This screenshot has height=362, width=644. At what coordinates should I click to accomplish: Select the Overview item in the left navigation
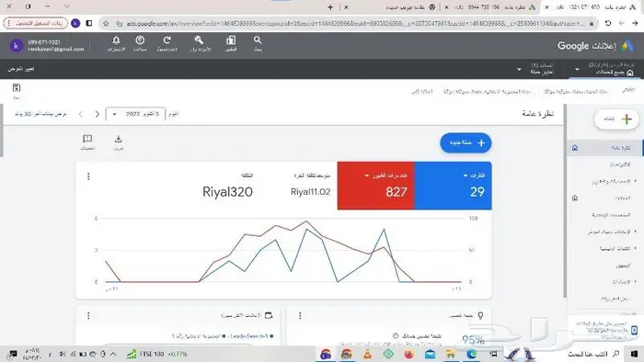coord(604,148)
